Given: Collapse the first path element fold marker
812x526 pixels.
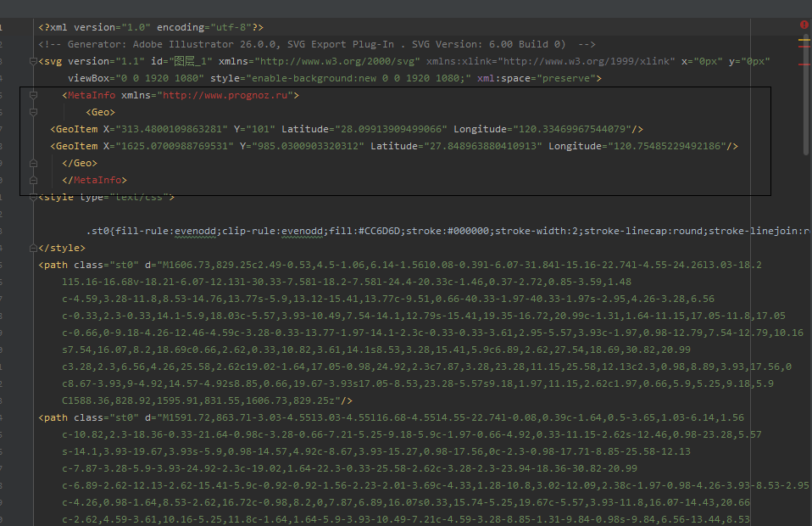Looking at the screenshot, I should (34, 264).
